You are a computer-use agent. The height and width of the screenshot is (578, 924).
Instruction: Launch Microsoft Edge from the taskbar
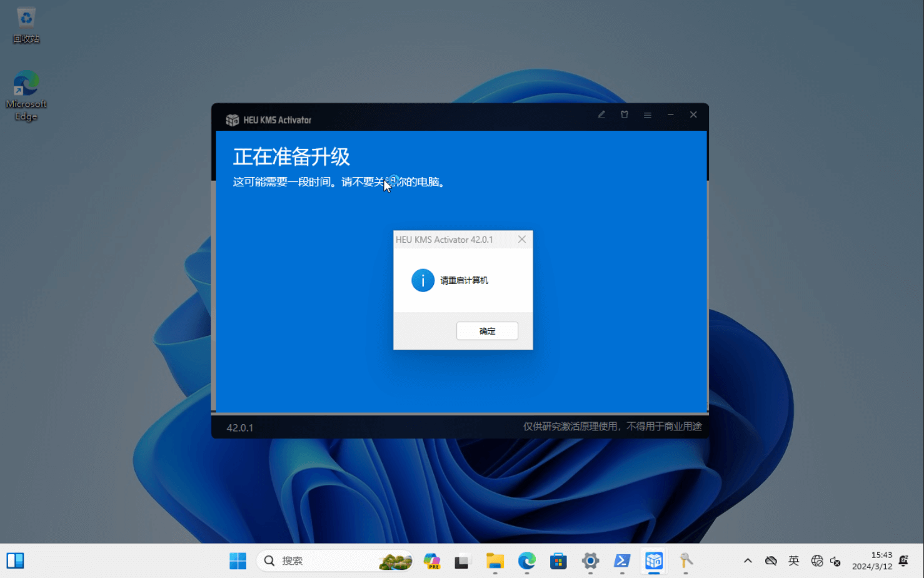tap(526, 561)
